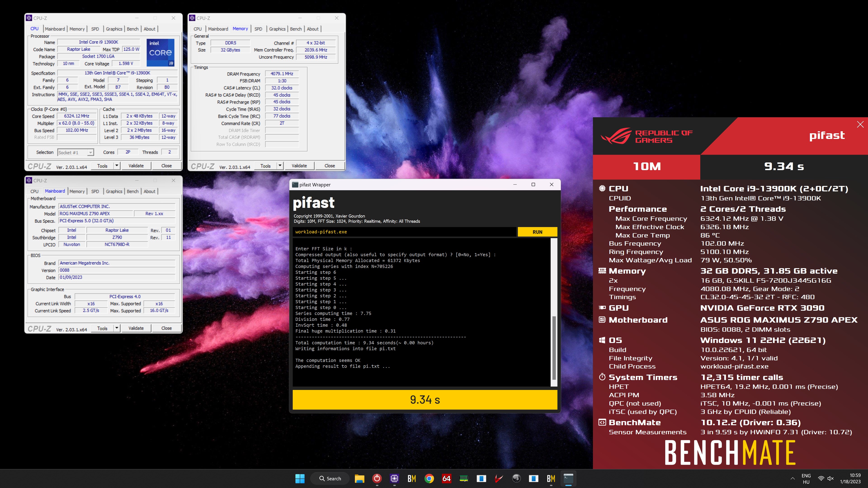Screen dimensions: 868x488
Task: Click RUN button in pifast Wrapper
Action: click(538, 232)
